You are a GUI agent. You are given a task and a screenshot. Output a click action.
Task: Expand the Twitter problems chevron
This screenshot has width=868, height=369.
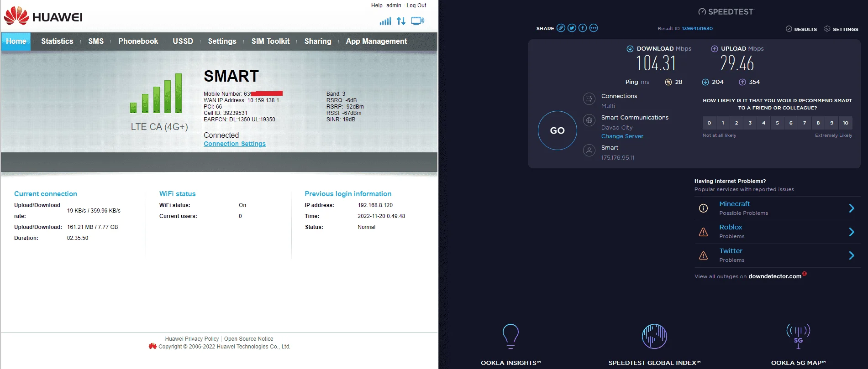point(852,255)
